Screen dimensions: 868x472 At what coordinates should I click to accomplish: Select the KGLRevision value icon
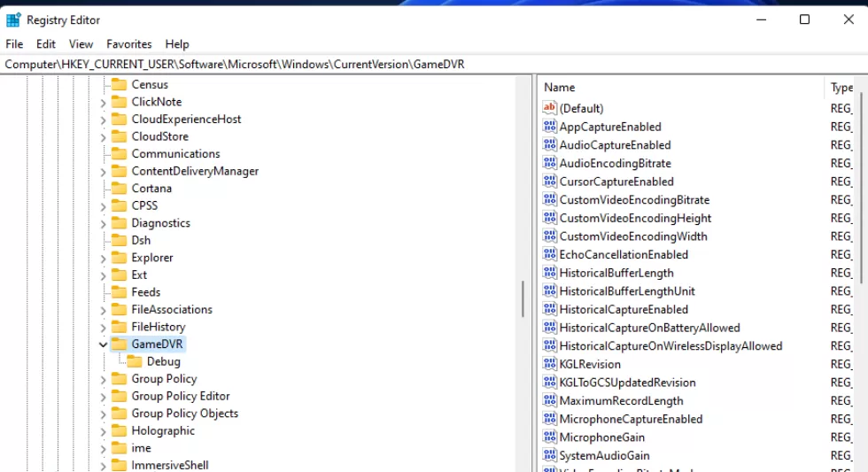[549, 364]
